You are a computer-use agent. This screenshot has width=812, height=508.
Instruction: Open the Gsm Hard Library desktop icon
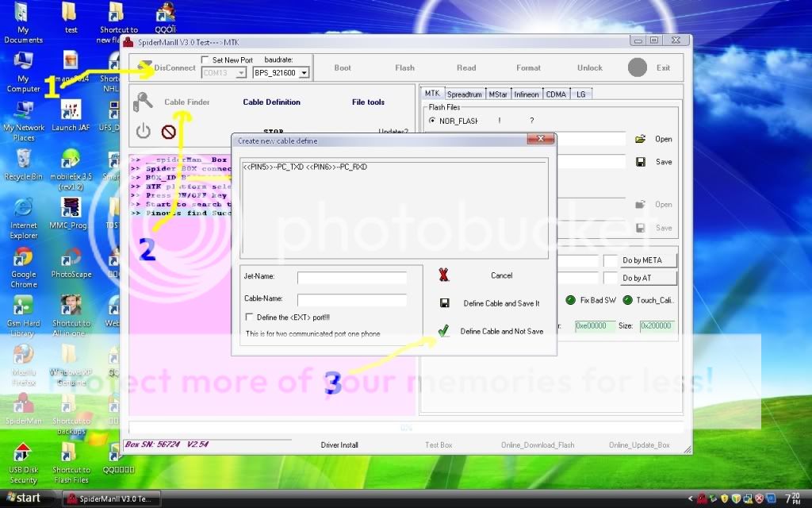pos(23,316)
